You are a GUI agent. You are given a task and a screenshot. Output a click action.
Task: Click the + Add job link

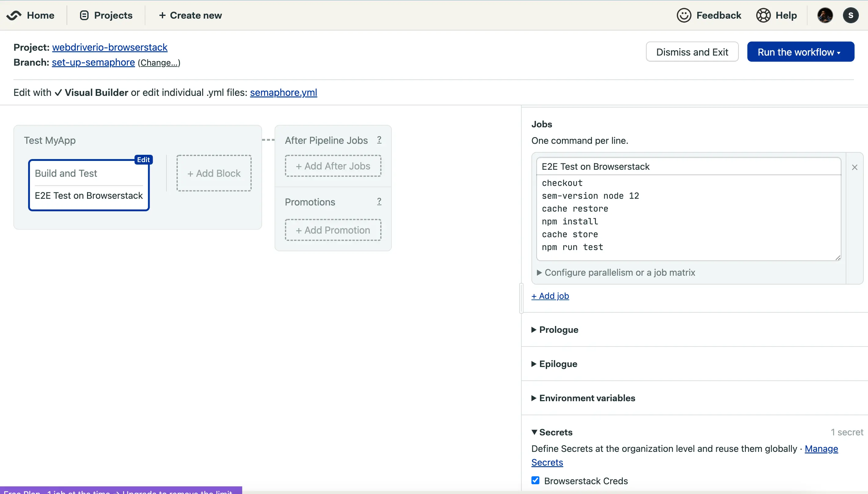[x=550, y=296]
